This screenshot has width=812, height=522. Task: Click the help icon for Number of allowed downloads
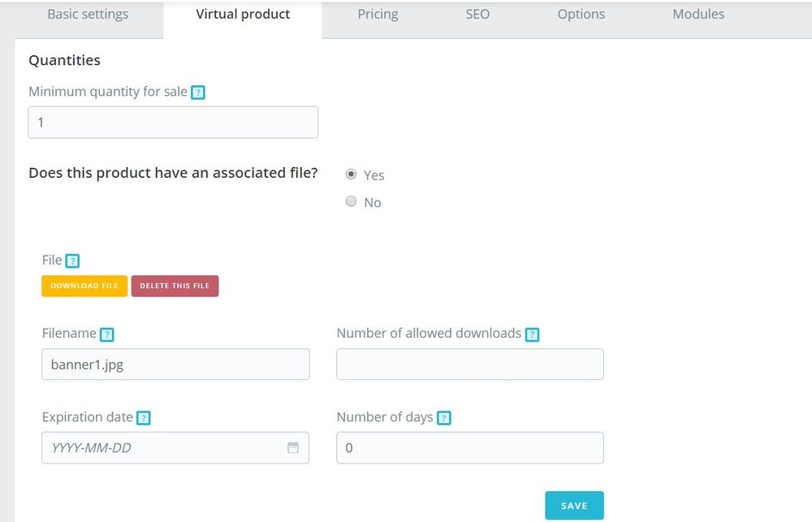533,334
